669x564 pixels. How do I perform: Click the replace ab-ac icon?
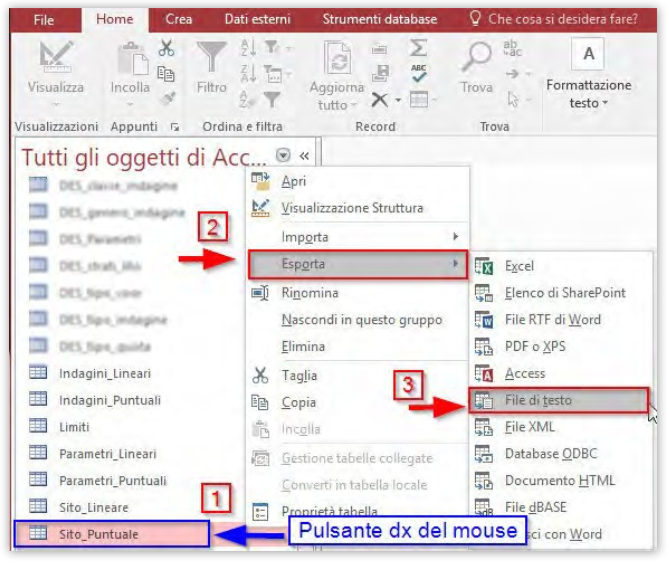pos(512,48)
